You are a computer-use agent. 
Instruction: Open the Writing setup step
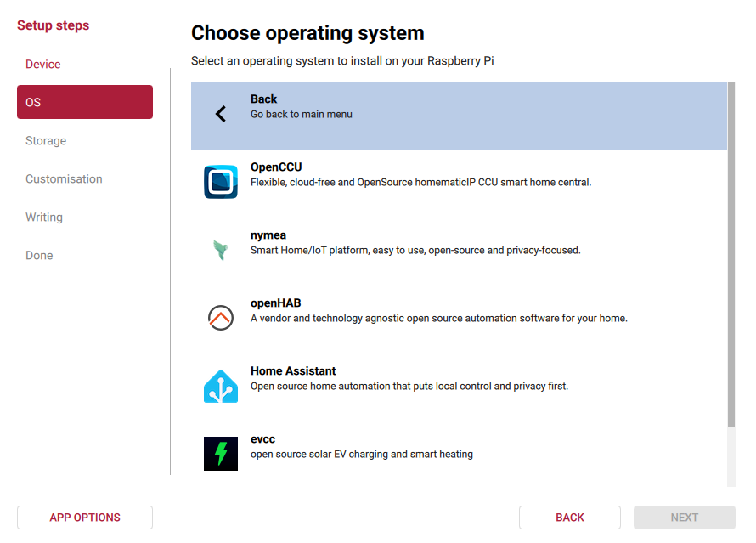(x=43, y=217)
